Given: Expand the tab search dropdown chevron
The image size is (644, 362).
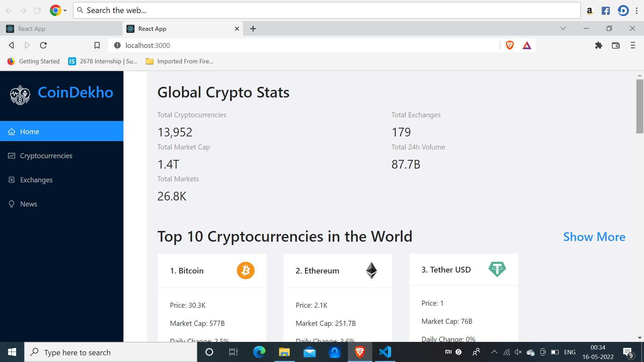Looking at the screenshot, I should tap(563, 28).
